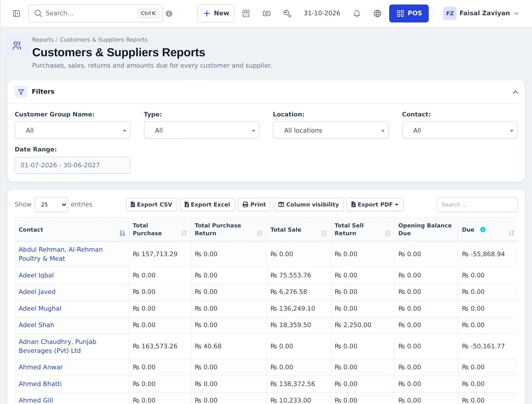Open the Type filter dropdown
Image resolution: width=532 pixels, height=404 pixels.
[x=201, y=130]
